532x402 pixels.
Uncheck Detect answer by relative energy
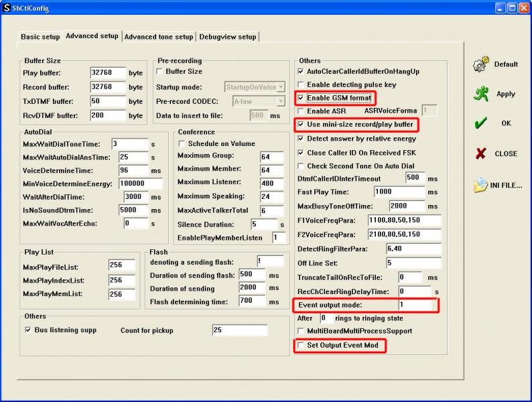pos(300,139)
